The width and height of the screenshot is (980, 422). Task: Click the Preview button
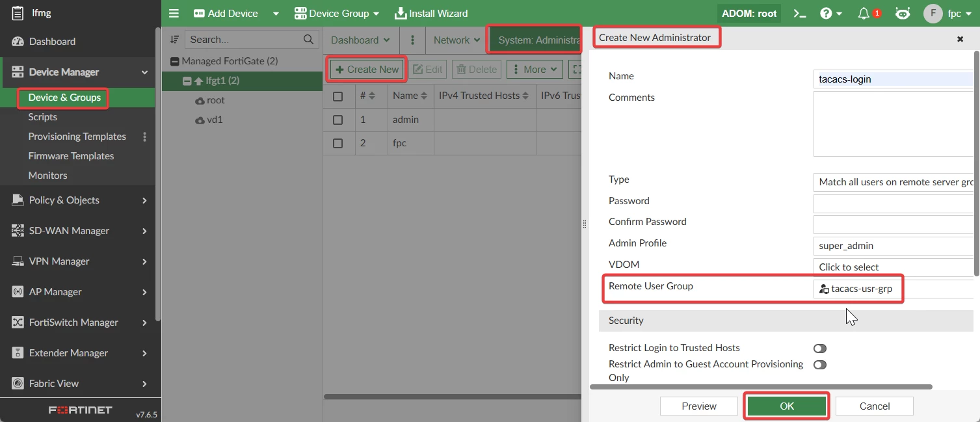point(699,406)
